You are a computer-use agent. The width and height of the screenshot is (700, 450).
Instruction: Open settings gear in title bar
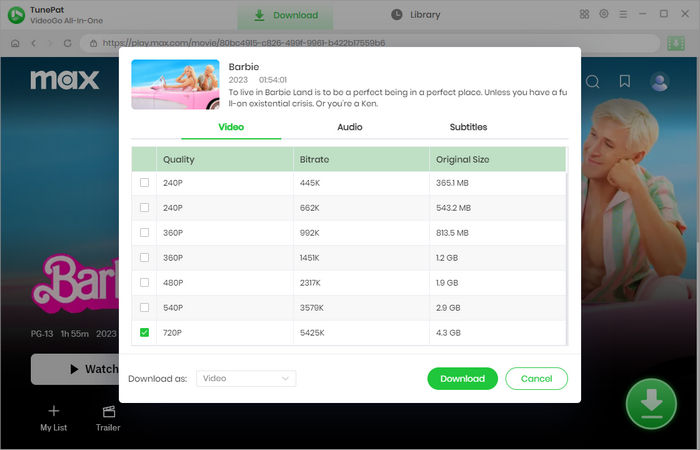(604, 14)
